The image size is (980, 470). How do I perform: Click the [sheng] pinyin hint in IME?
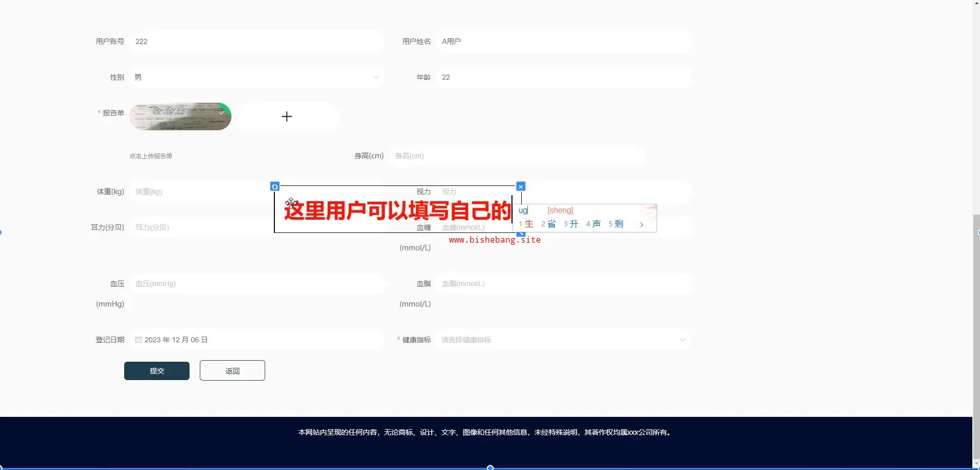tap(561, 210)
